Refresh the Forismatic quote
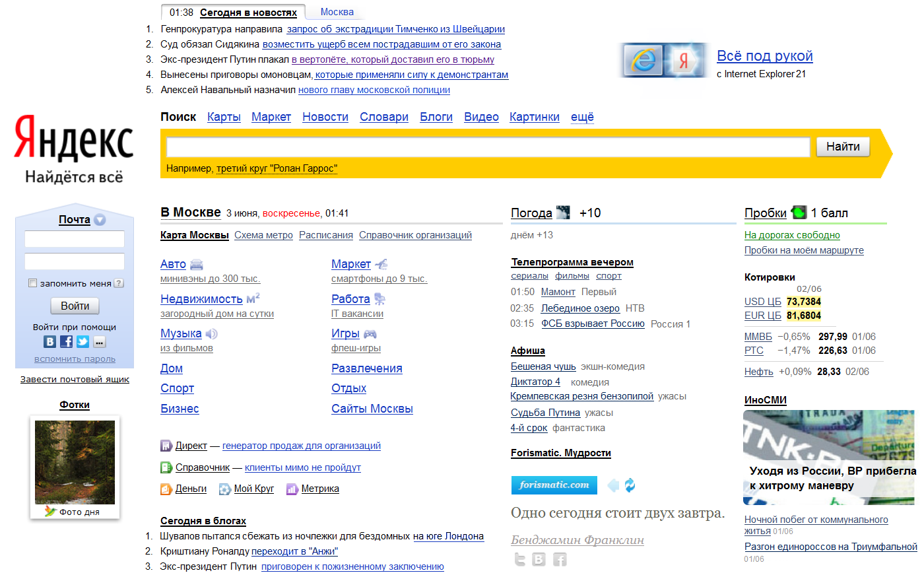The height and width of the screenshot is (579, 924). point(630,485)
